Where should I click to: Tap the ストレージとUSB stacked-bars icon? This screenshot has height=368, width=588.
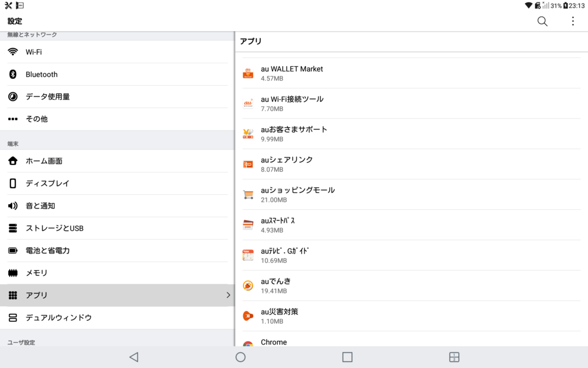[13, 228]
